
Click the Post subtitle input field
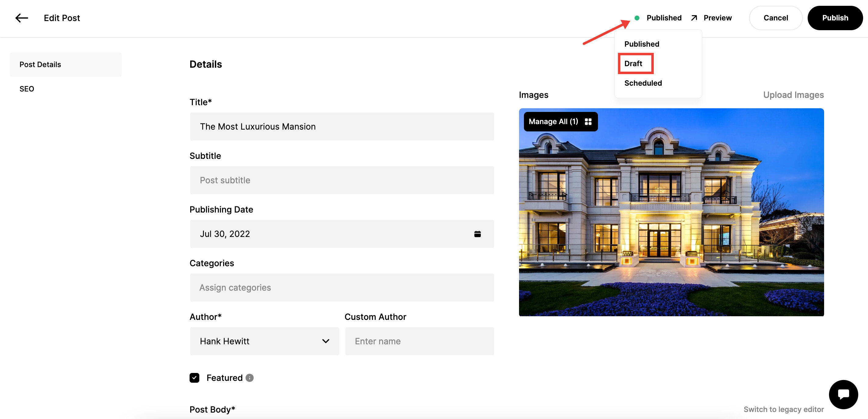tap(342, 180)
